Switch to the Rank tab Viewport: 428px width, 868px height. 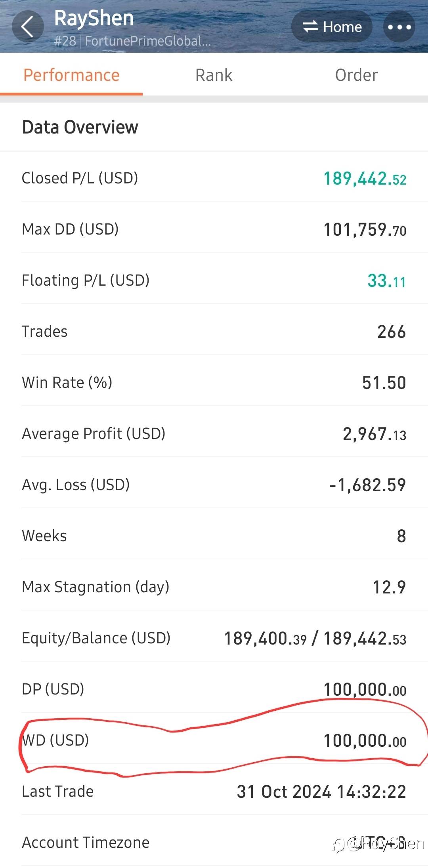[x=214, y=75]
